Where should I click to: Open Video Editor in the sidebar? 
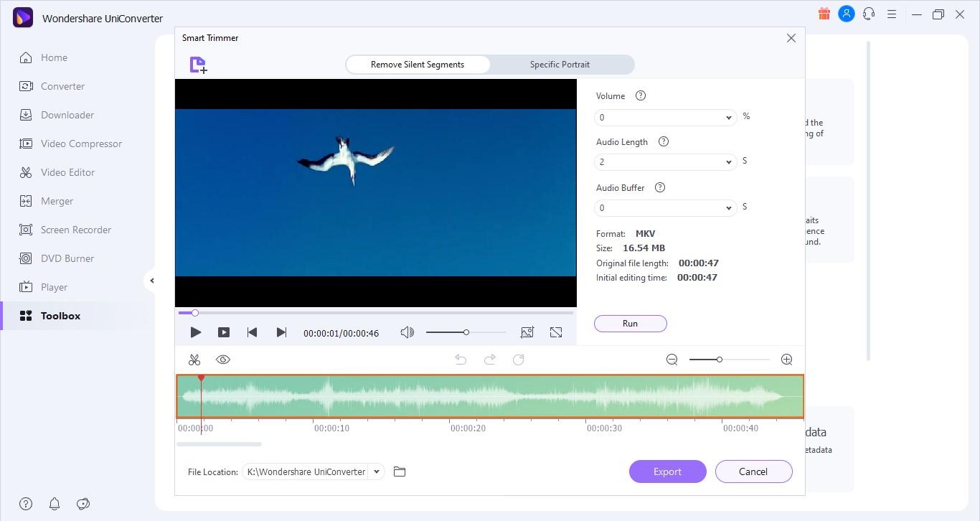point(67,172)
